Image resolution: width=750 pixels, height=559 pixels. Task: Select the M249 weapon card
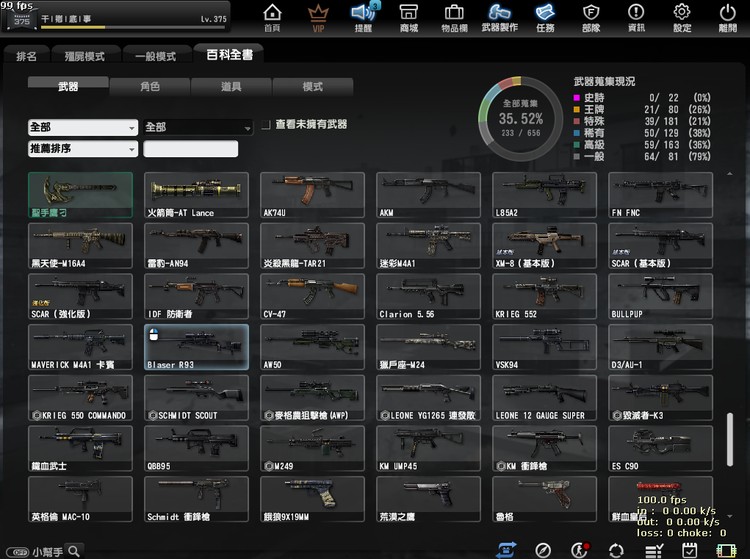pos(312,449)
